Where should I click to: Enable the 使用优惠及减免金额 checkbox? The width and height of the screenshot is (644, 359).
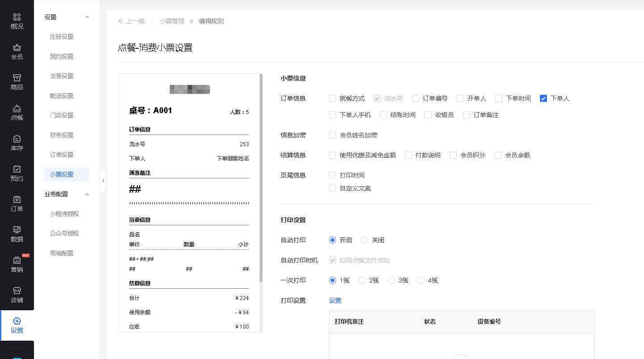pyautogui.click(x=333, y=155)
